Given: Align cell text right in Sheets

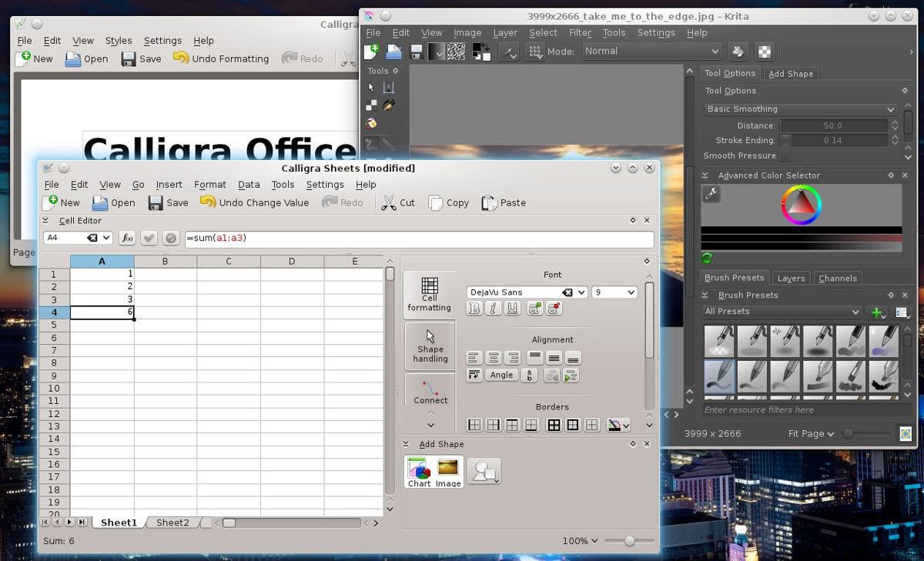Looking at the screenshot, I should [x=513, y=358].
